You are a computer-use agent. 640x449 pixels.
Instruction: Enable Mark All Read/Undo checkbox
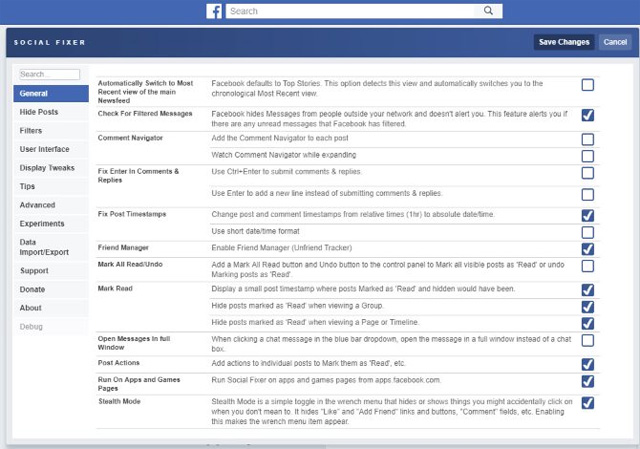pos(587,266)
